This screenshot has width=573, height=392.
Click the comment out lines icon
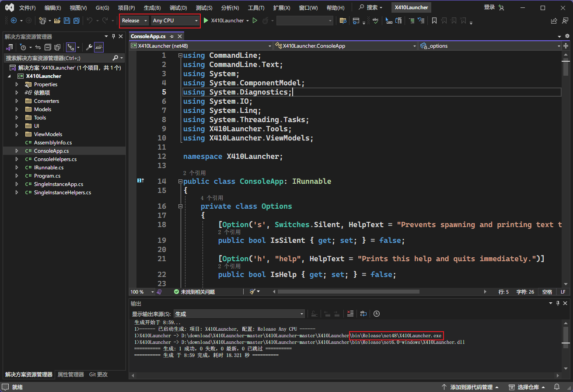(x=412, y=21)
